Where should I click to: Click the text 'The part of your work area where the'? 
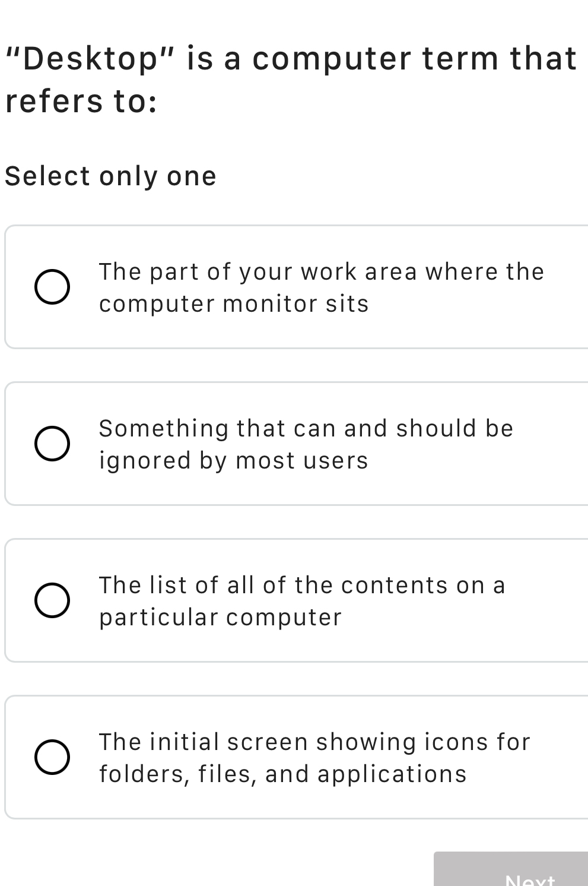coord(321,272)
